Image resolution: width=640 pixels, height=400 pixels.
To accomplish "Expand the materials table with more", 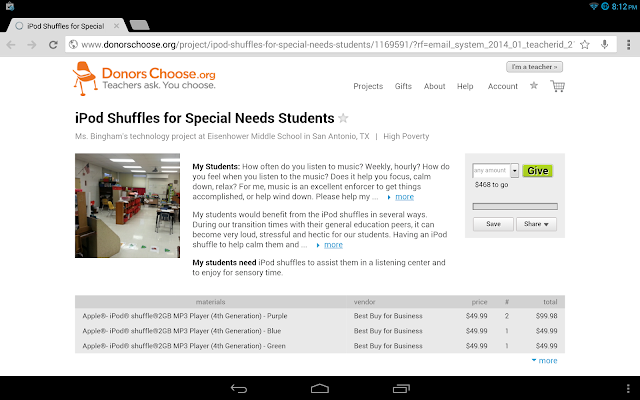I will click(x=544, y=360).
